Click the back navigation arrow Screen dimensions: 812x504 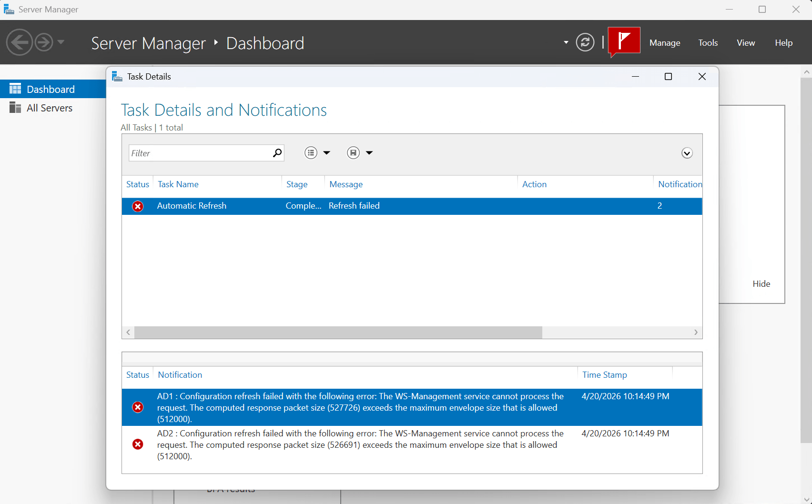pos(19,42)
